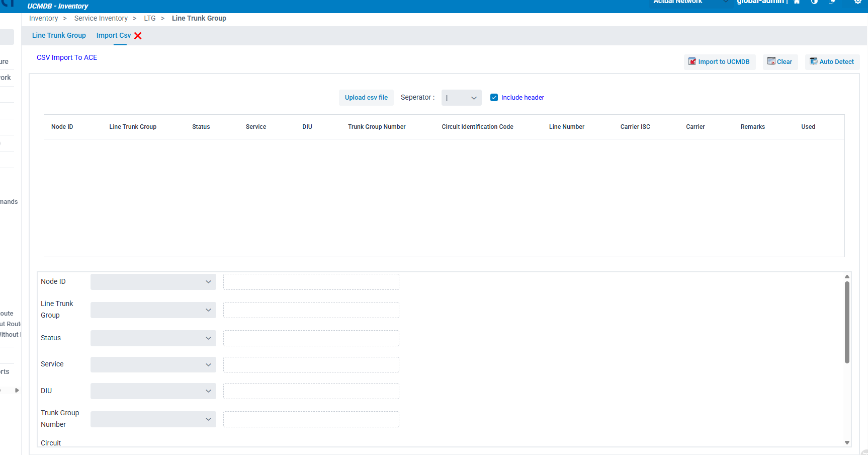868x455 pixels.
Task: Click the home icon in the top bar
Action: (x=797, y=2)
